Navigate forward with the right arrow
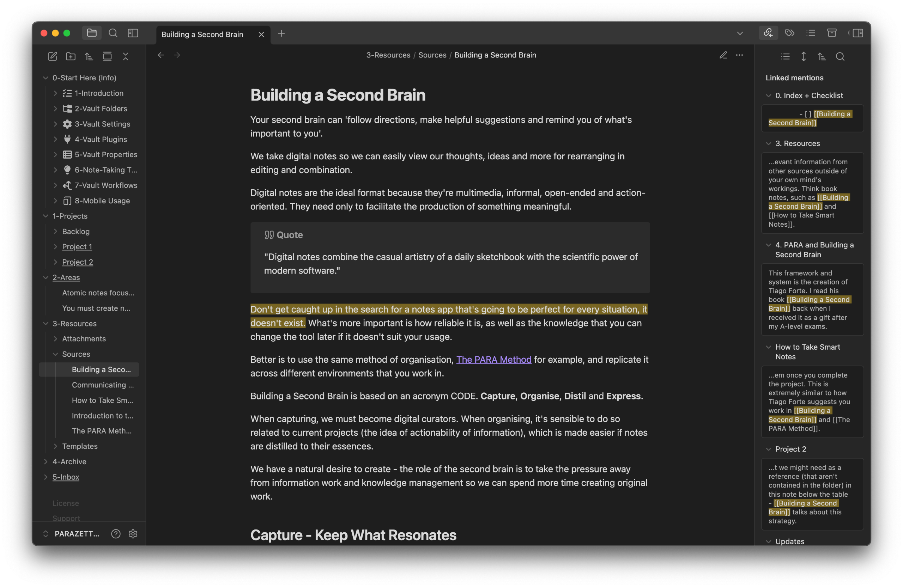 pyautogui.click(x=177, y=55)
